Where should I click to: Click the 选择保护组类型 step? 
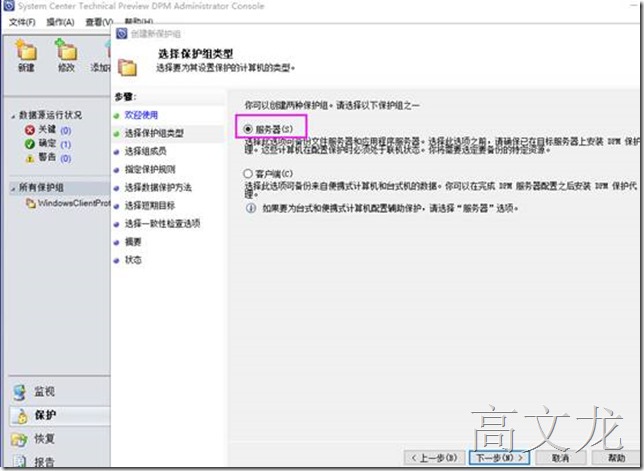(x=154, y=133)
